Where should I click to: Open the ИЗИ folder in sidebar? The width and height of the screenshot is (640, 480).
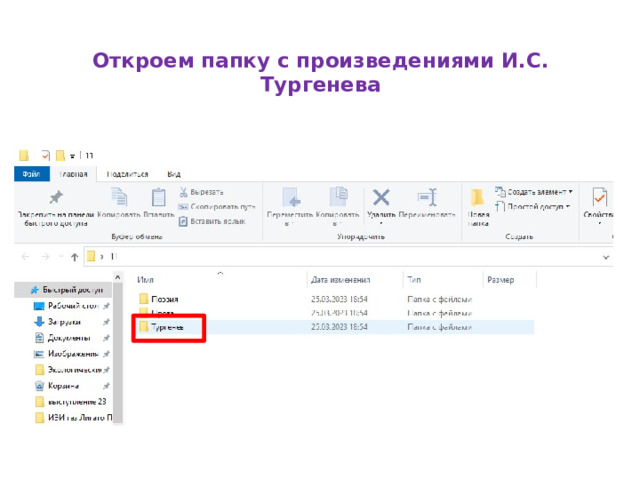coord(74,418)
